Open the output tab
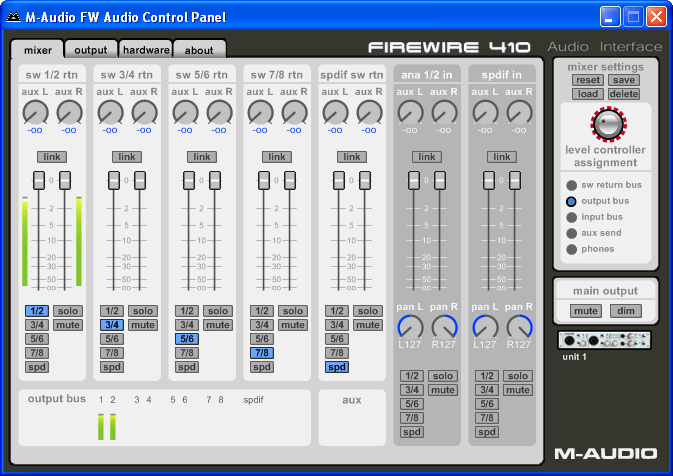The height and width of the screenshot is (476, 673). [91, 50]
